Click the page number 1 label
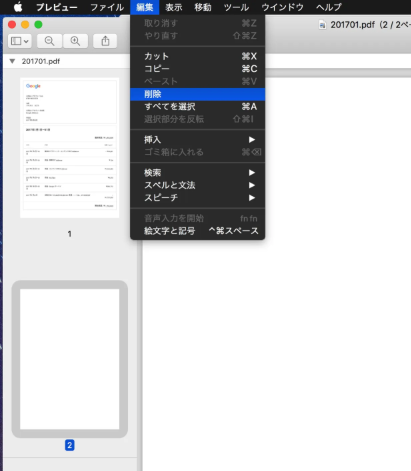 tap(70, 234)
